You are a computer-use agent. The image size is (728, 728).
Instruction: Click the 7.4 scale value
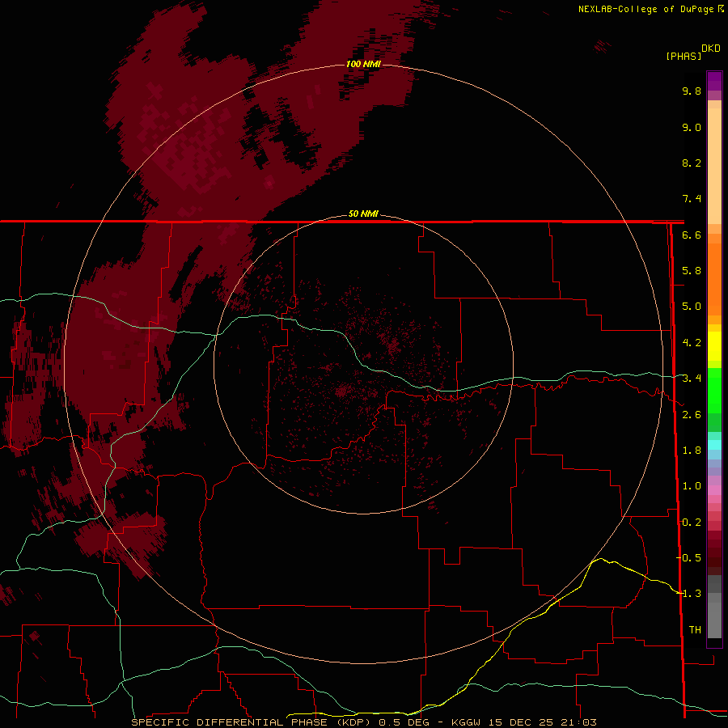click(x=692, y=199)
